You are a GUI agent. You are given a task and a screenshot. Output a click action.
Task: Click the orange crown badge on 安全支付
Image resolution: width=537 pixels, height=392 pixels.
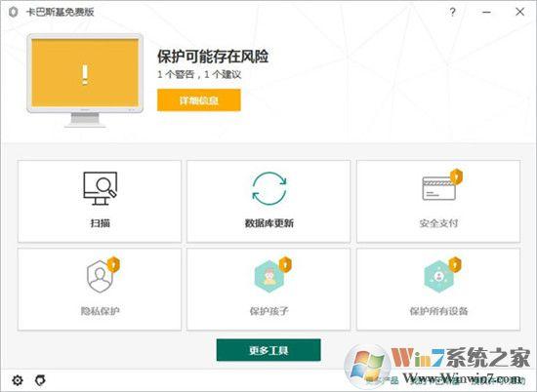(x=456, y=176)
